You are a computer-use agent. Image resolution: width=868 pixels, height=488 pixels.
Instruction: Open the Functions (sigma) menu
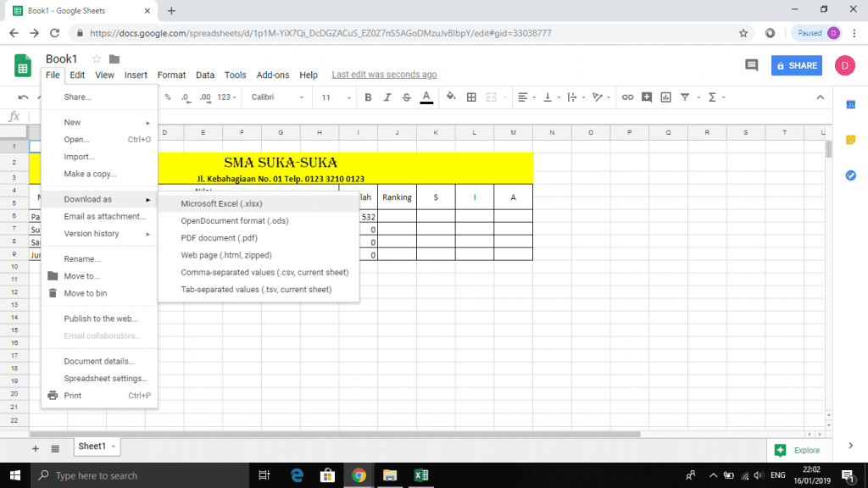[x=712, y=97]
